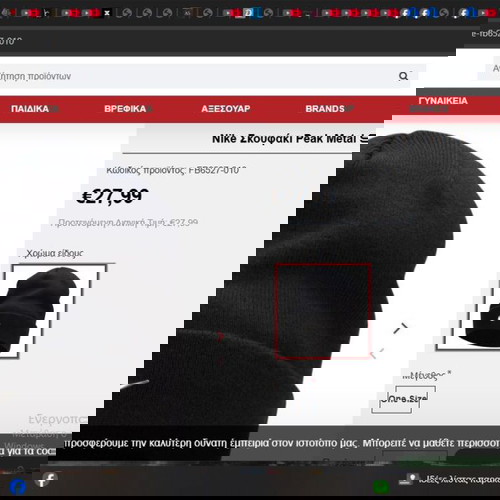Image resolution: width=500 pixels, height=500 pixels.
Task: Click the green icon in the bottom bar
Action: [381, 487]
